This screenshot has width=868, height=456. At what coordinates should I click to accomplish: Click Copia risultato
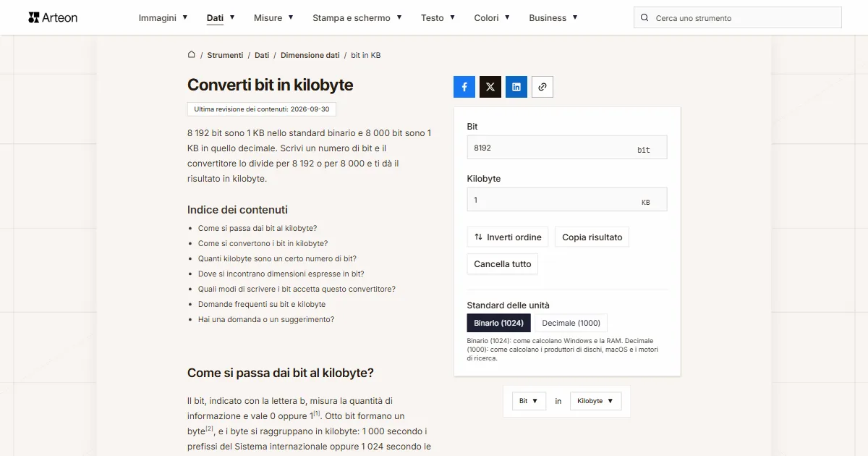[x=592, y=237]
